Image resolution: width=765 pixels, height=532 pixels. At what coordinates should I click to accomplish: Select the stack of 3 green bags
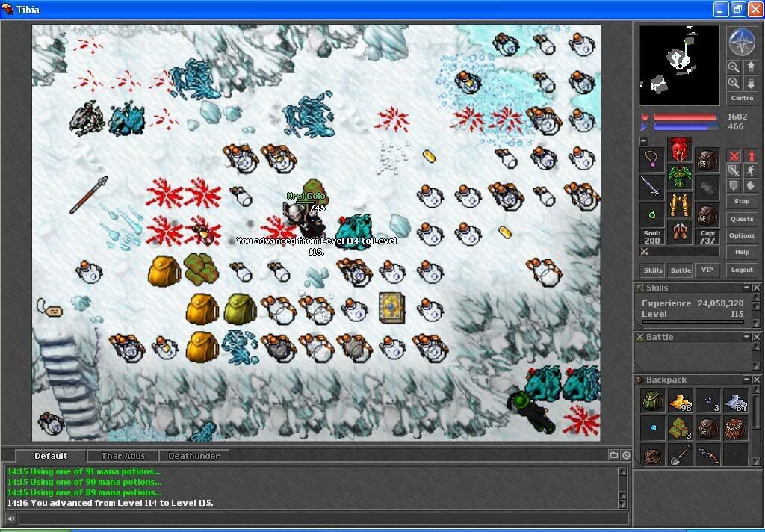click(x=680, y=428)
